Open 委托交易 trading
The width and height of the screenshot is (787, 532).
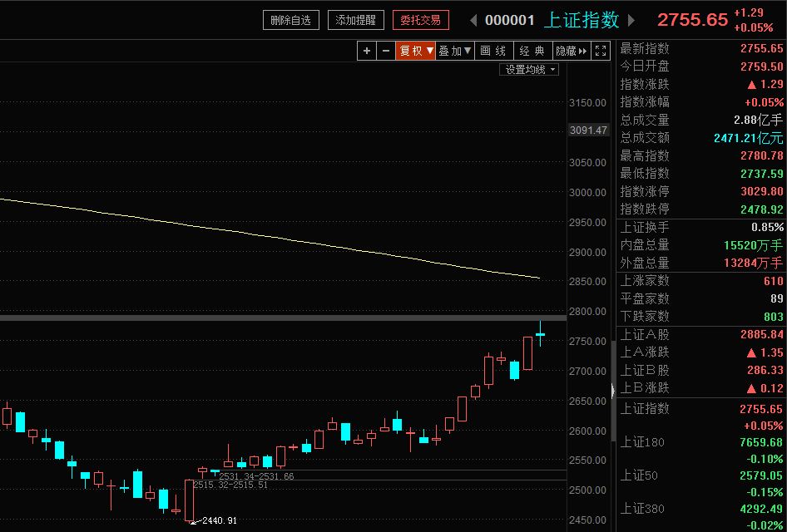(x=421, y=20)
